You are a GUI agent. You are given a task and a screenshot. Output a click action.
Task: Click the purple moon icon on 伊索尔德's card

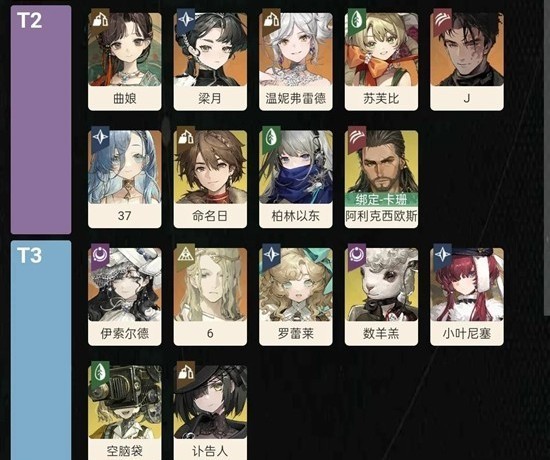[x=100, y=255]
